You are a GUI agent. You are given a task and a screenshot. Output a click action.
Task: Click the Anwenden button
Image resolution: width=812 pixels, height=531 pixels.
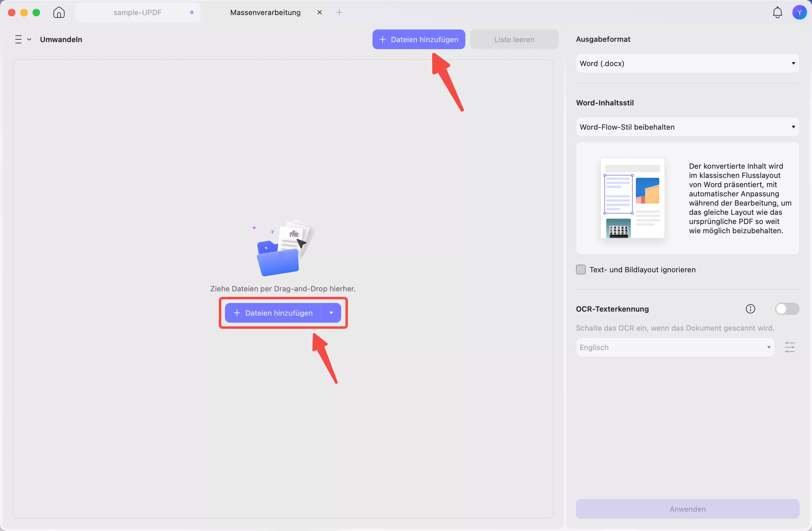point(687,509)
